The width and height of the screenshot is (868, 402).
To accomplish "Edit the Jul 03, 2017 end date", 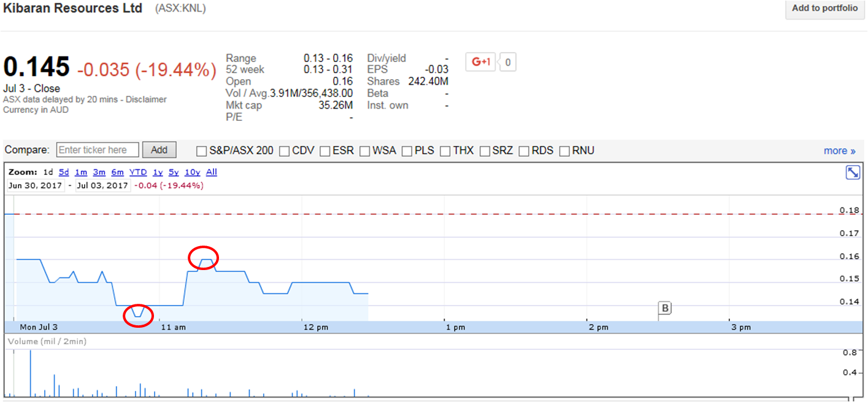I will 102,185.
